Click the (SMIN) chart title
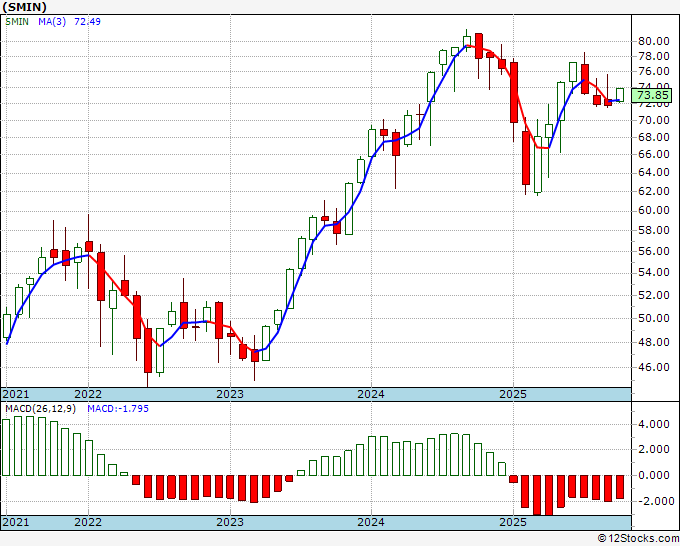The width and height of the screenshot is (680, 546). pos(24,7)
